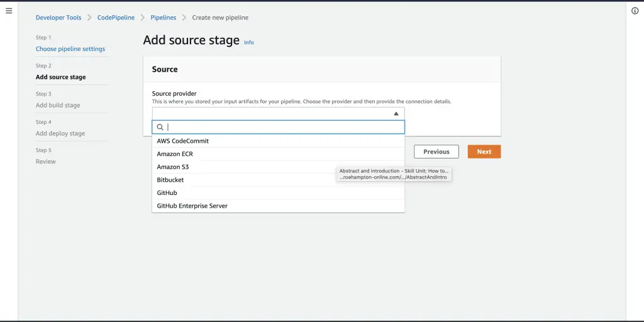Click the search magnifier icon in dropdown
644x322 pixels.
(160, 127)
